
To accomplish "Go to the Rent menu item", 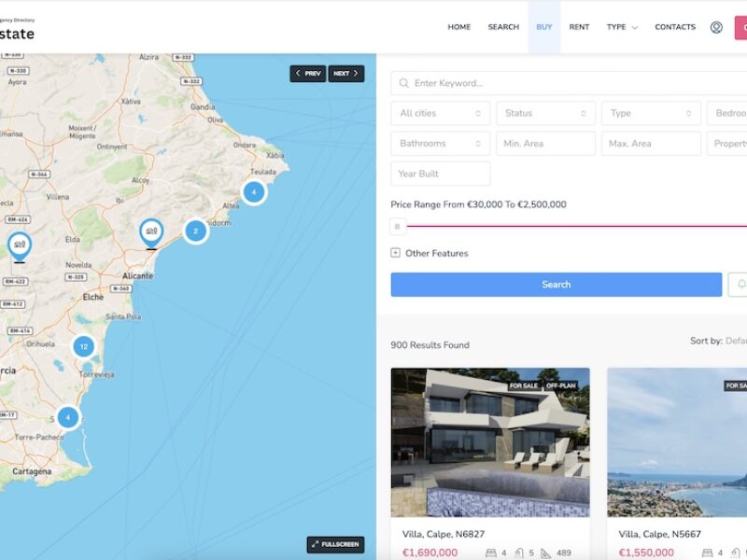I will point(579,27).
